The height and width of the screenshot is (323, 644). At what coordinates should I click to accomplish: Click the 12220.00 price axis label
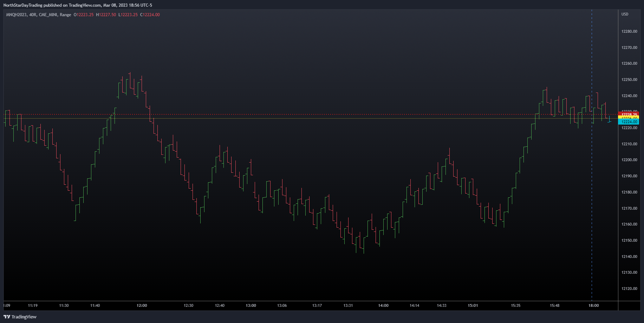(629, 128)
